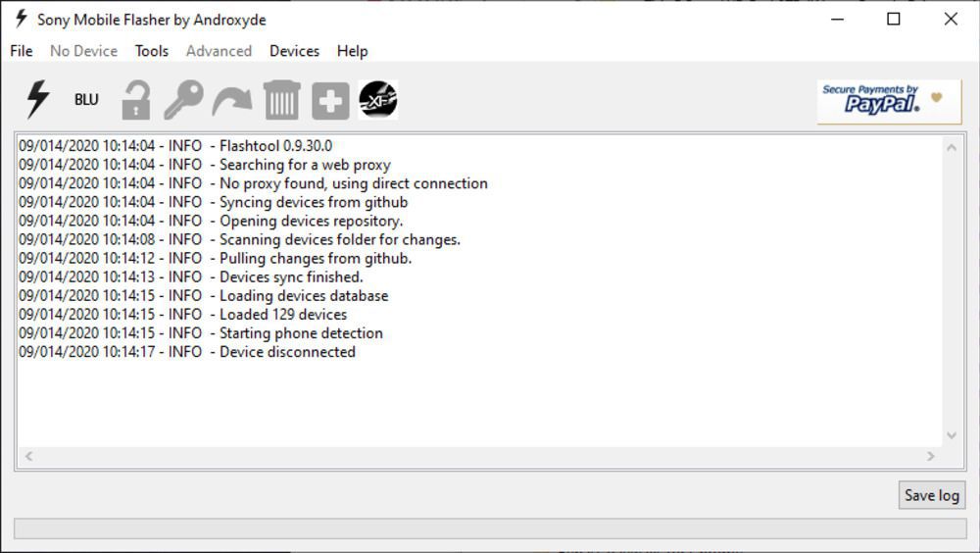This screenshot has height=553, width=980.
Task: Click the 'Loading devices database' log line
Action: (x=203, y=296)
